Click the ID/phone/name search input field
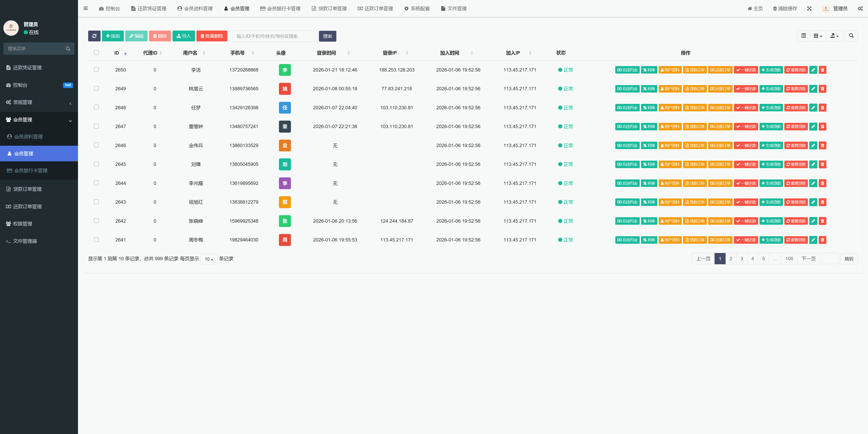868x434 pixels. coord(274,36)
